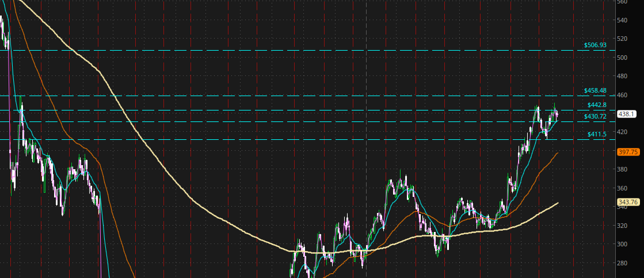Screen dimensions: 644x278
Task: Click the 380 tick on price axis
Action: [x=622, y=169]
